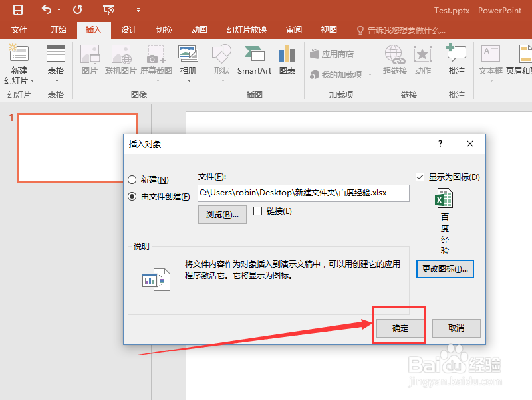This screenshot has height=400, width=532.
Task: Select slide 1 thumbnail
Action: (77, 148)
